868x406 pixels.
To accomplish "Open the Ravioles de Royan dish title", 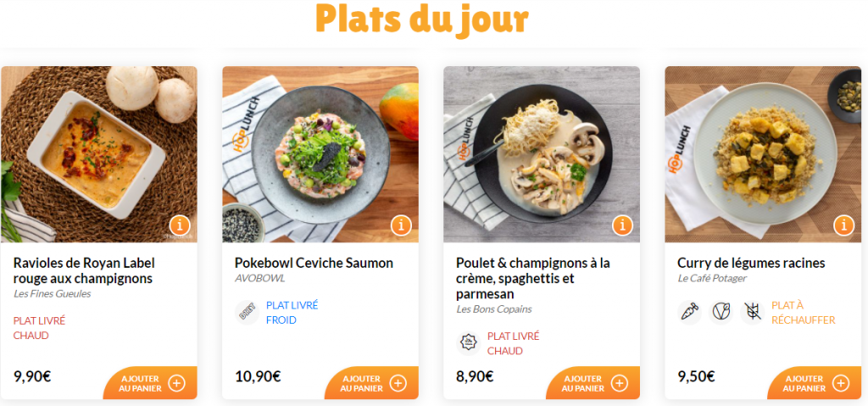I will [x=84, y=270].
